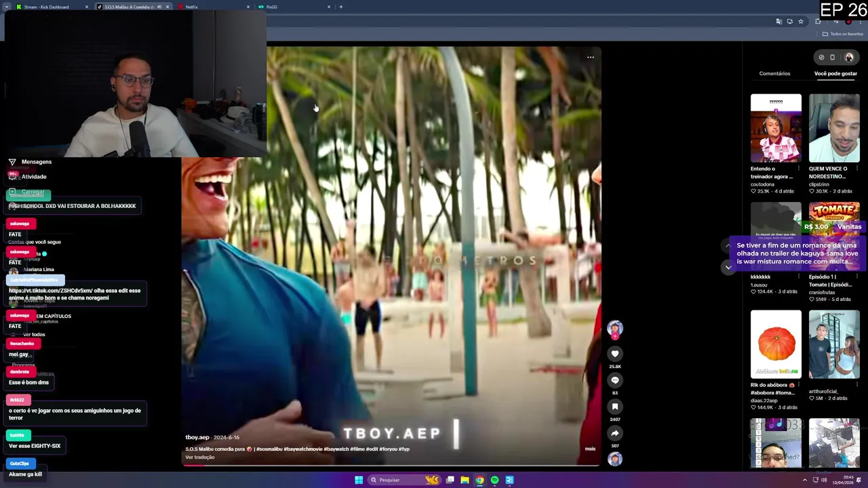Open the artthuroficial_ couple video thumbnail
This screenshot has width=868, height=488.
pos(834,344)
